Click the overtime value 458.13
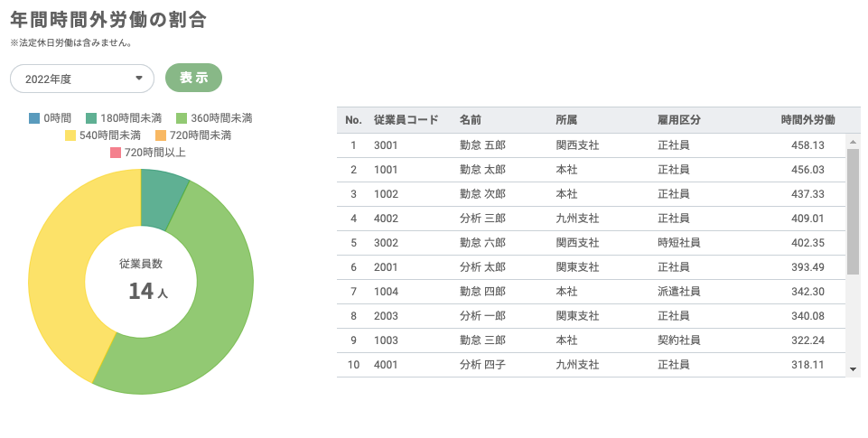Screen dimensions: 868x438 (807, 145)
